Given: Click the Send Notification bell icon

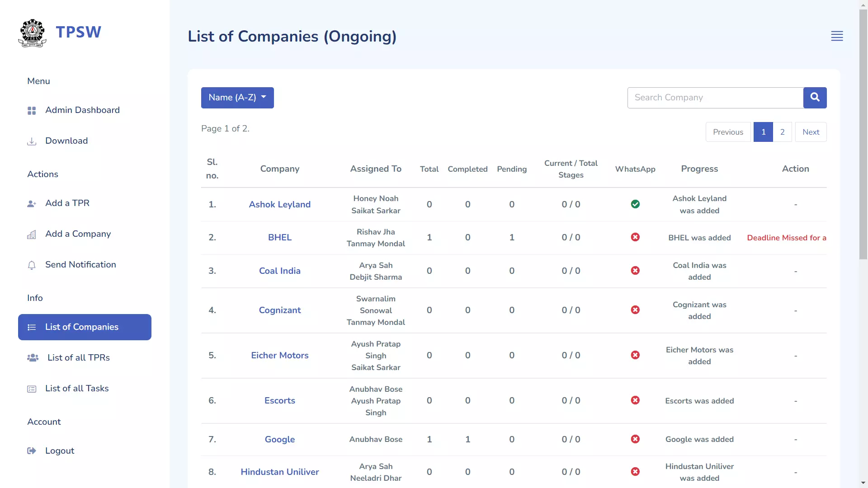Looking at the screenshot, I should [x=32, y=264].
